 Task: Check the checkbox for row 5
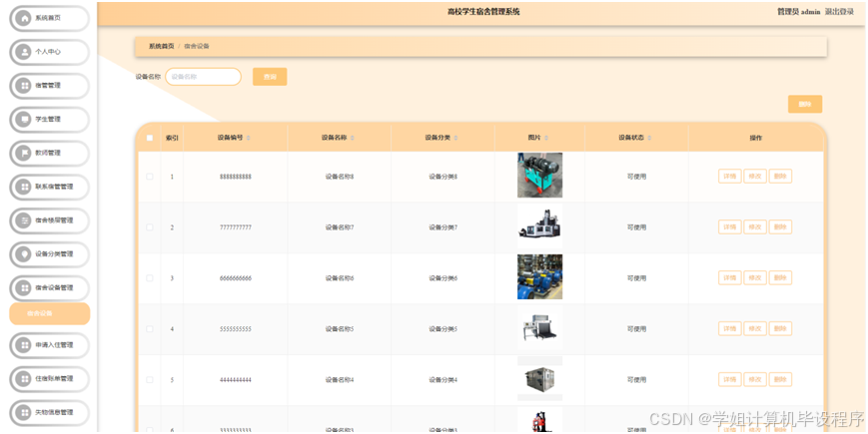[150, 380]
